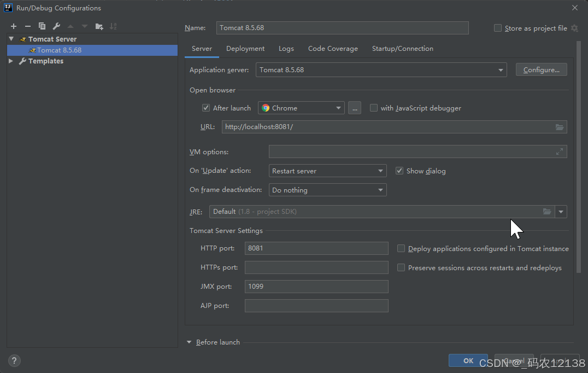Remove selected configuration with minus icon
Image resolution: width=588 pixels, height=373 pixels.
click(28, 26)
